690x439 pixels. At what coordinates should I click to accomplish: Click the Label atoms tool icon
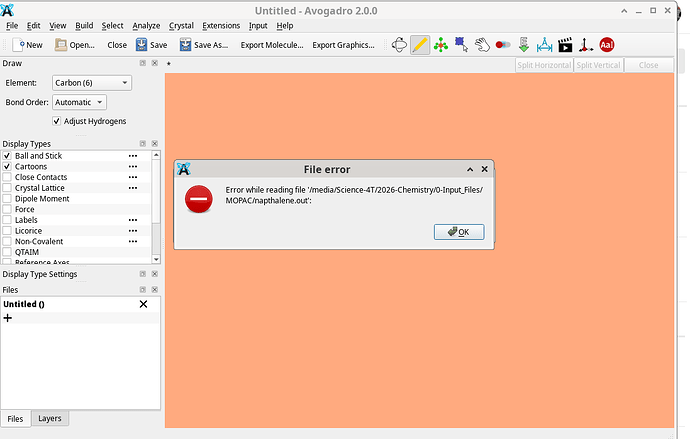point(503,45)
